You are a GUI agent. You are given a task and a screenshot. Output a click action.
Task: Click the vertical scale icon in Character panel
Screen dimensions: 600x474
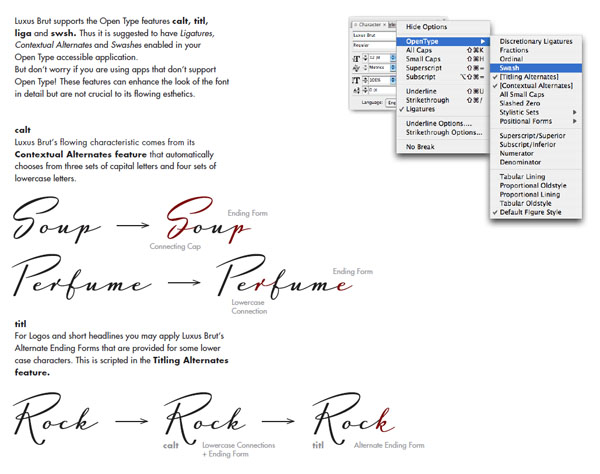tap(356, 80)
